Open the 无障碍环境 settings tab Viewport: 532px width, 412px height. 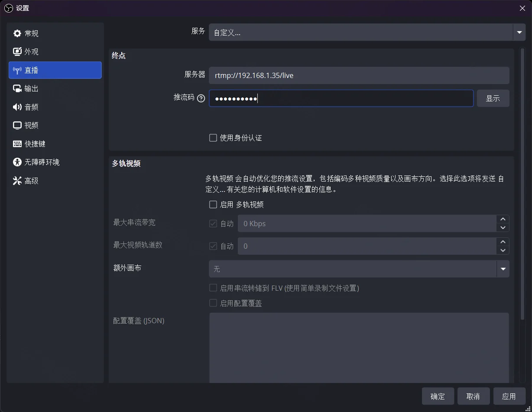coord(55,162)
